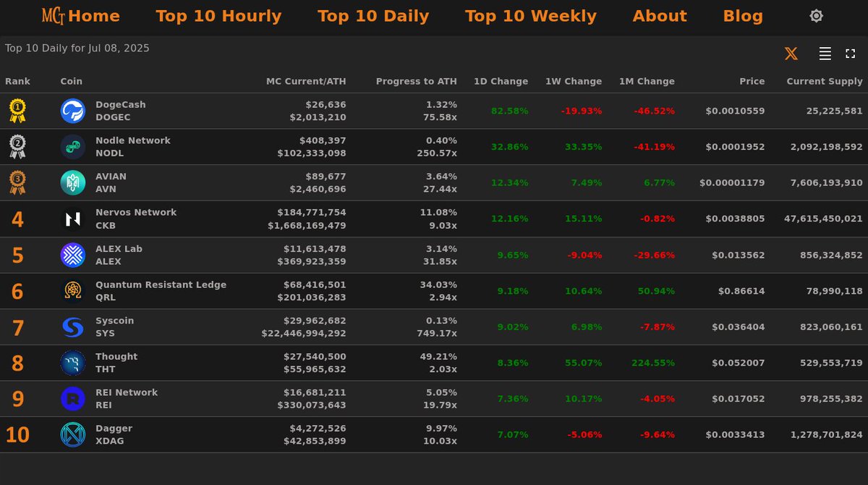Click rank number 4
Image resolution: width=868 pixels, height=485 pixels.
[x=17, y=219]
